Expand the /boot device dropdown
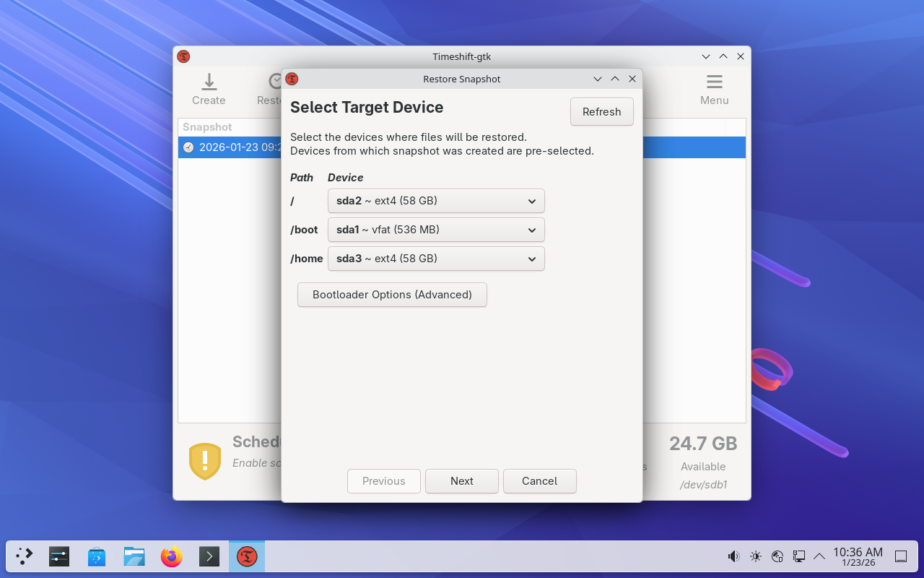 436,230
